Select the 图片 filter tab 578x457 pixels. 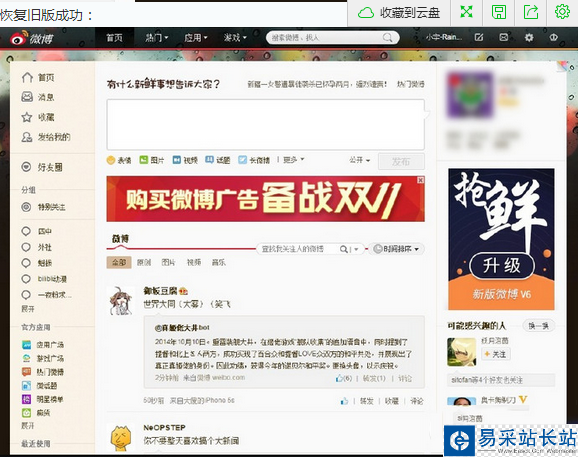click(168, 262)
